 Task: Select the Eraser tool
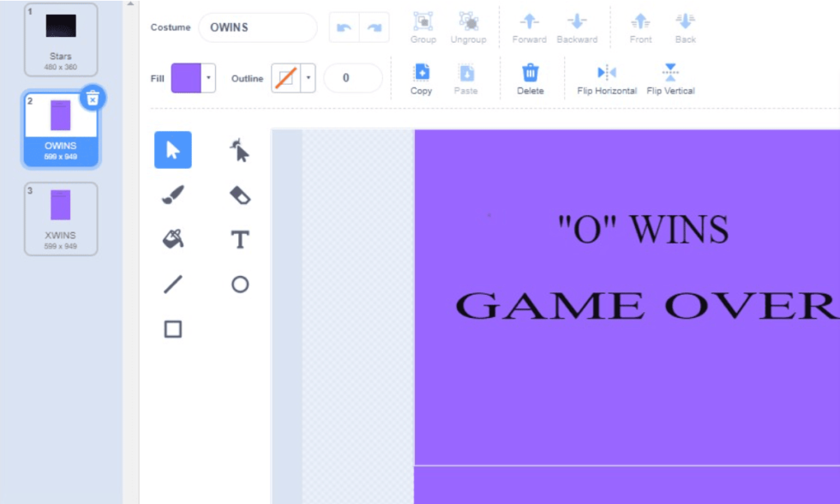pyautogui.click(x=239, y=194)
